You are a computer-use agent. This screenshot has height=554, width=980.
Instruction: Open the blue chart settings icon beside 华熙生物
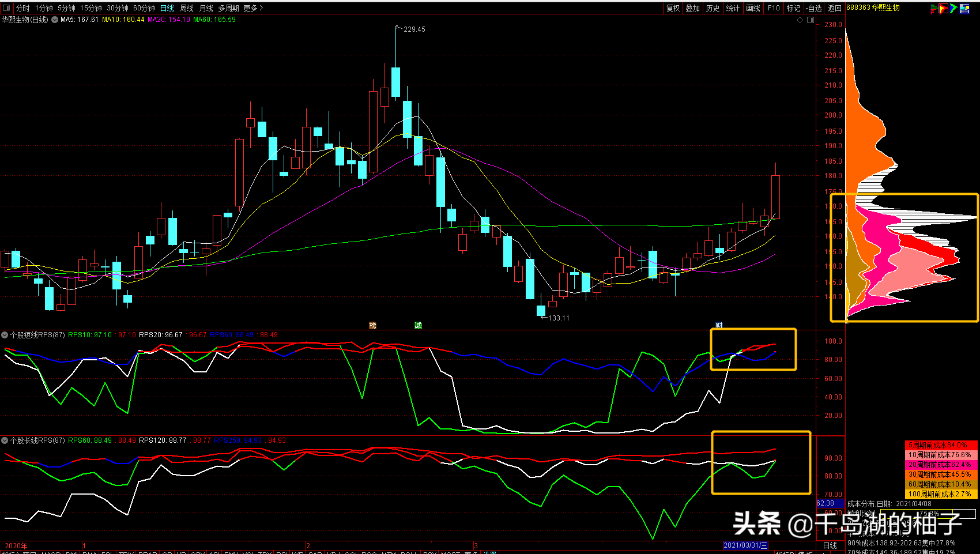coord(964,9)
